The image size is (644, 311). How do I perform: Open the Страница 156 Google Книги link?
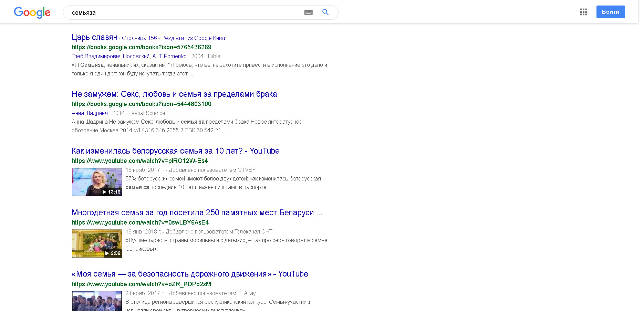point(174,38)
